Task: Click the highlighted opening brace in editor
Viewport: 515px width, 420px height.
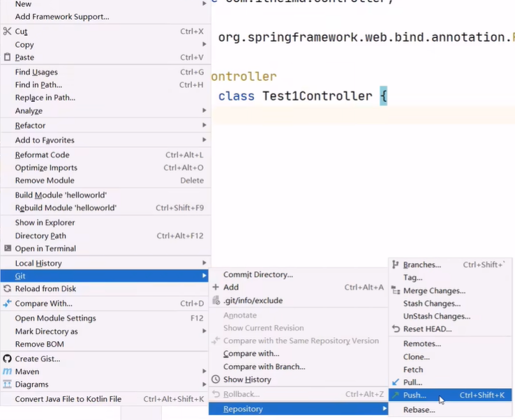Action: point(383,96)
